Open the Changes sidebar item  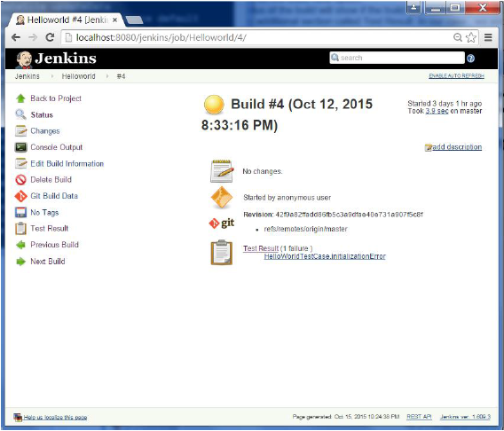[45, 131]
